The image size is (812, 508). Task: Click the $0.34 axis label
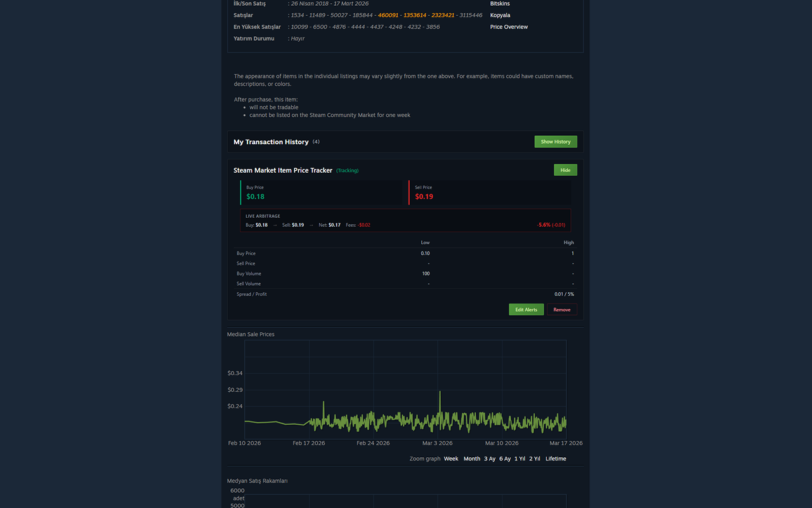coord(235,373)
